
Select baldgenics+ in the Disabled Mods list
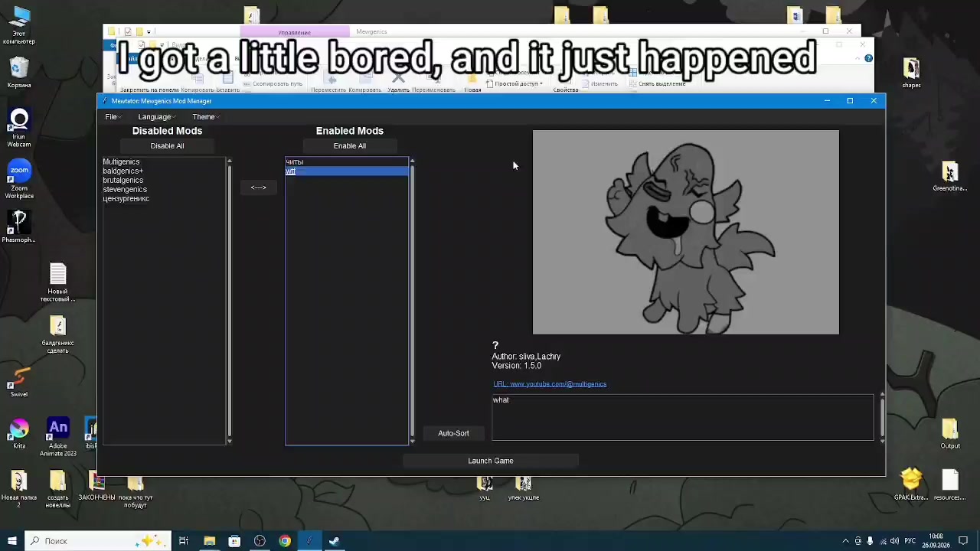click(x=164, y=171)
